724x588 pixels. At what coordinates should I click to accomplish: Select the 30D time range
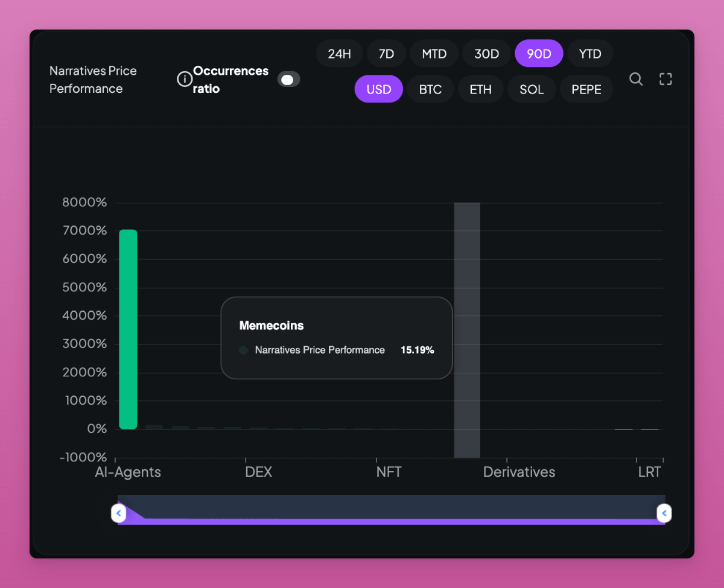(x=486, y=54)
